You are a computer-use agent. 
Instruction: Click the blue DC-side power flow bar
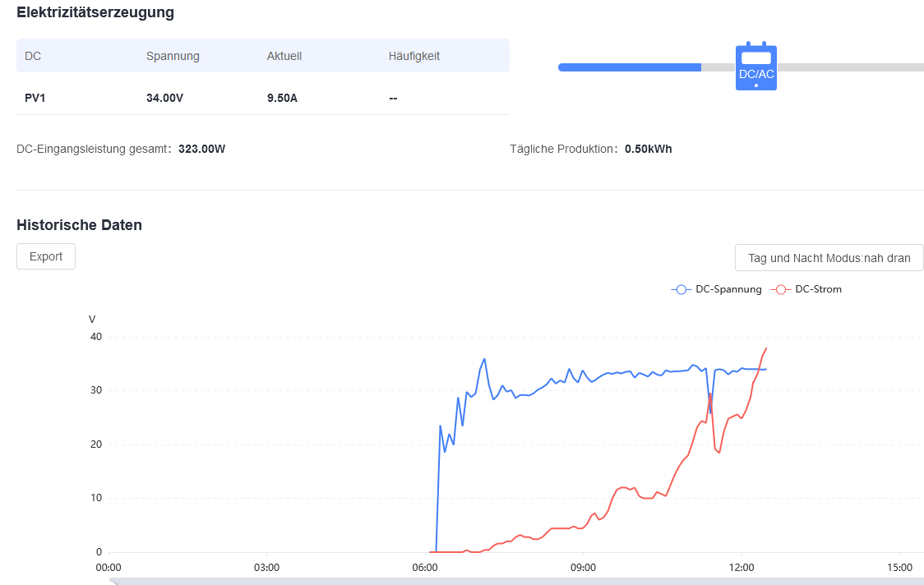point(629,67)
